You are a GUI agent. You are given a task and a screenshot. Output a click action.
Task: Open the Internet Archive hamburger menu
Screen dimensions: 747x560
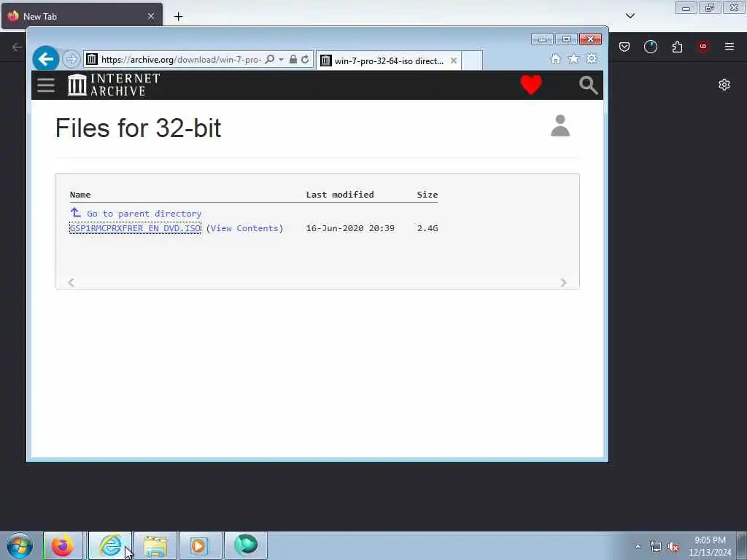click(46, 85)
